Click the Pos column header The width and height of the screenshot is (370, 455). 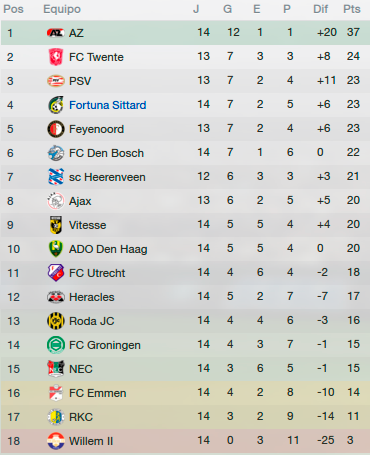click(x=13, y=9)
